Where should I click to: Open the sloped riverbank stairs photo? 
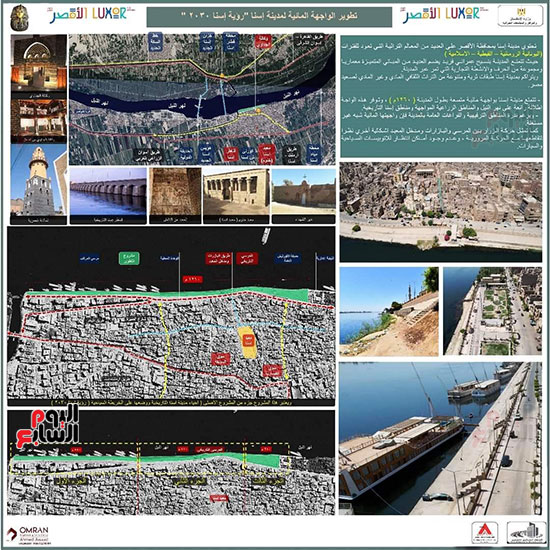point(389,311)
